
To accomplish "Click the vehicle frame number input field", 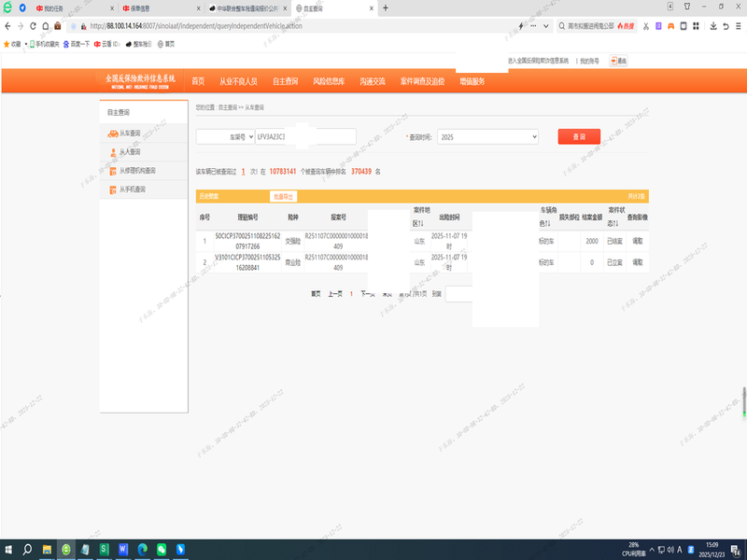I will (x=305, y=136).
